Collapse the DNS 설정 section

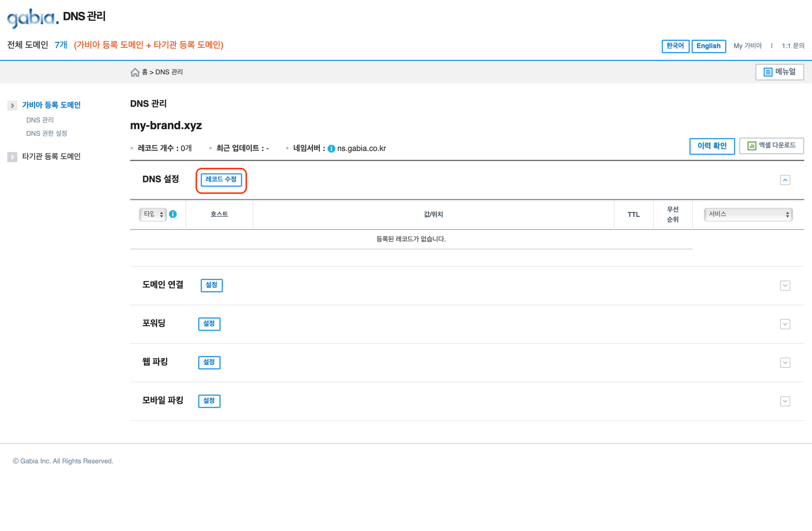[785, 180]
